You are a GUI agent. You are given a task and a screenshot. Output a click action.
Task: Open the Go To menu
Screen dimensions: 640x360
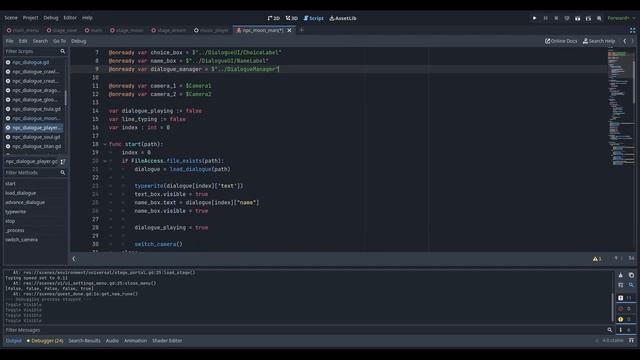(59, 41)
